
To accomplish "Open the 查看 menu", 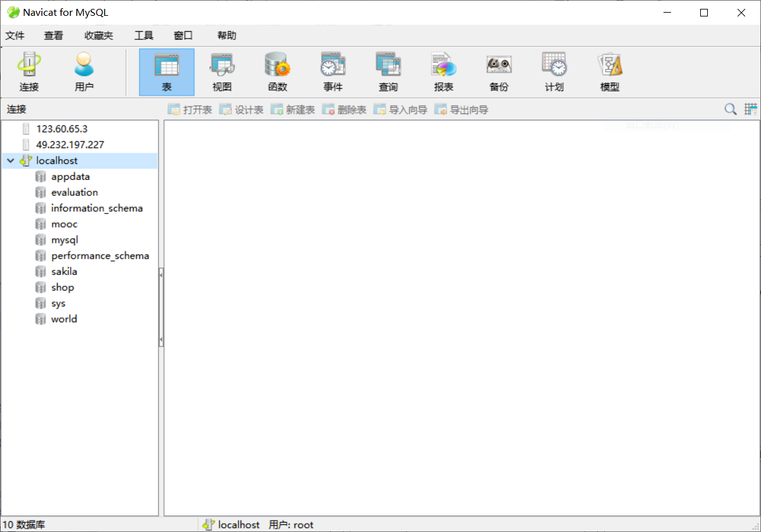I will pos(54,35).
